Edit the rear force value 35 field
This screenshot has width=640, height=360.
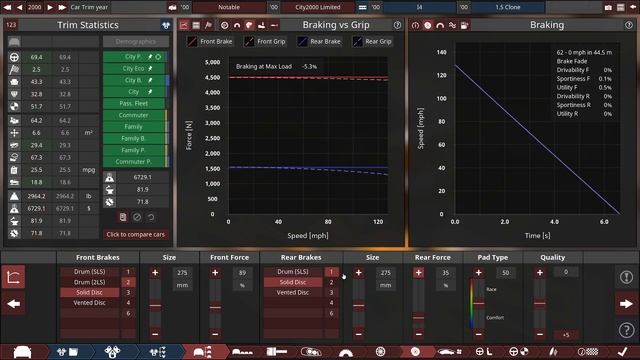click(445, 273)
